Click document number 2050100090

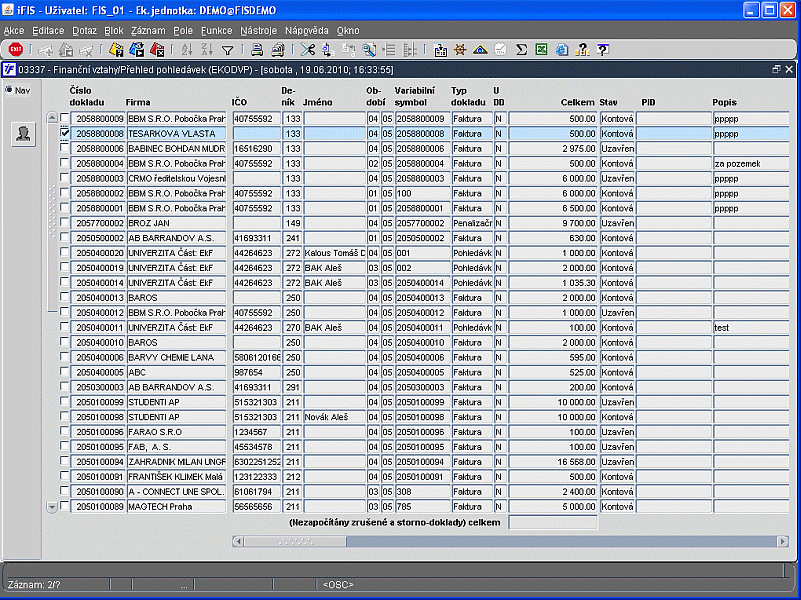click(x=97, y=492)
